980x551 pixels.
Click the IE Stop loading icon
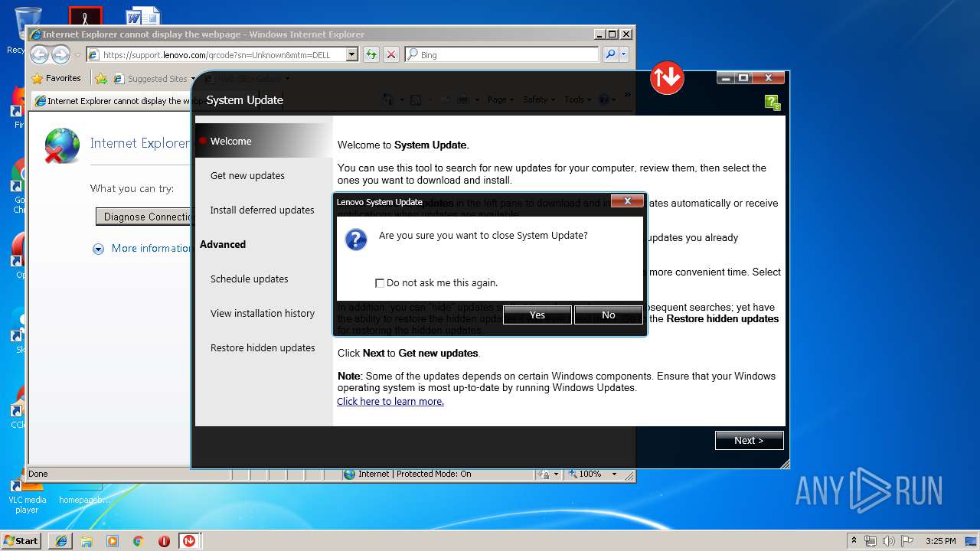pyautogui.click(x=391, y=54)
